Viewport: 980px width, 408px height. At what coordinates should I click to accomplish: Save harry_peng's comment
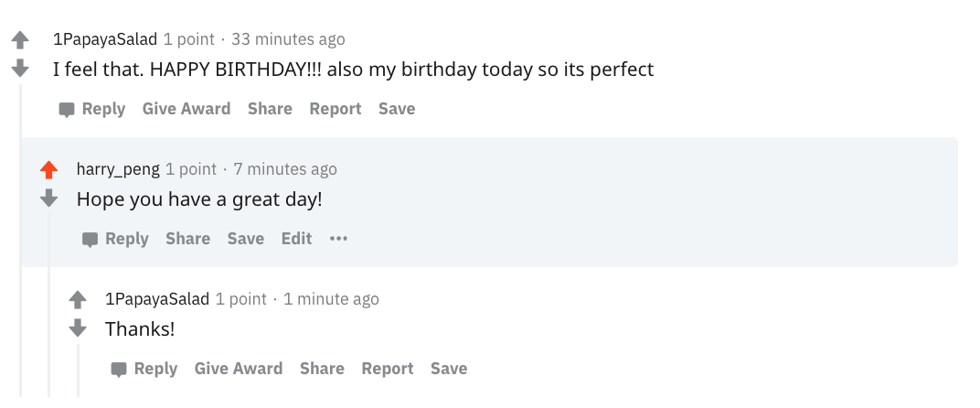245,239
